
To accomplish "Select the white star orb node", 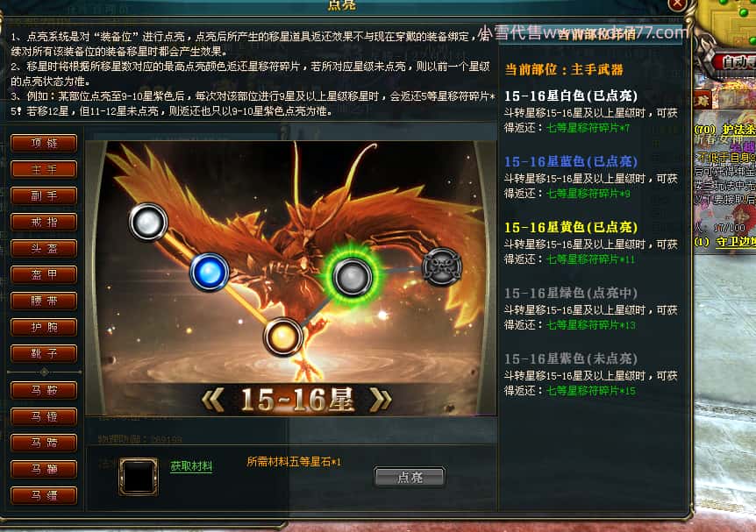I will click(148, 222).
